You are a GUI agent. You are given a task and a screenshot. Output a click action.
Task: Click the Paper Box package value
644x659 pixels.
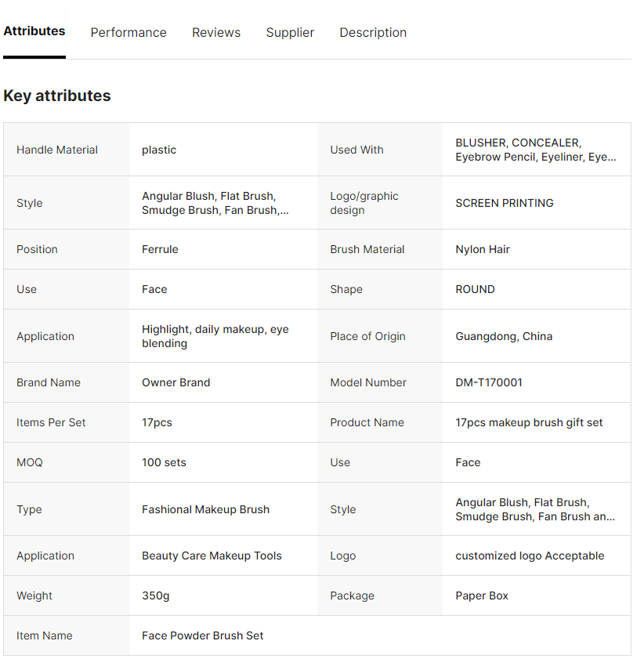pos(482,596)
